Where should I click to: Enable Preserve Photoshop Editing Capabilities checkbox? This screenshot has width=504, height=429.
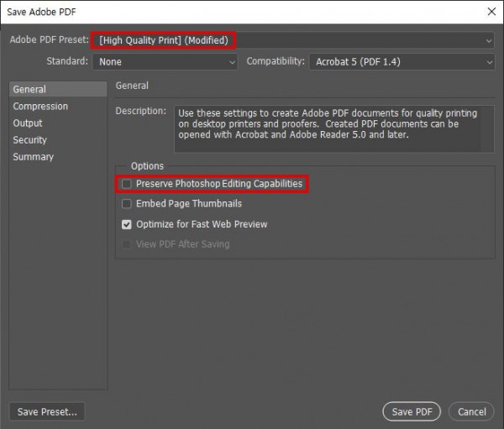tap(127, 184)
